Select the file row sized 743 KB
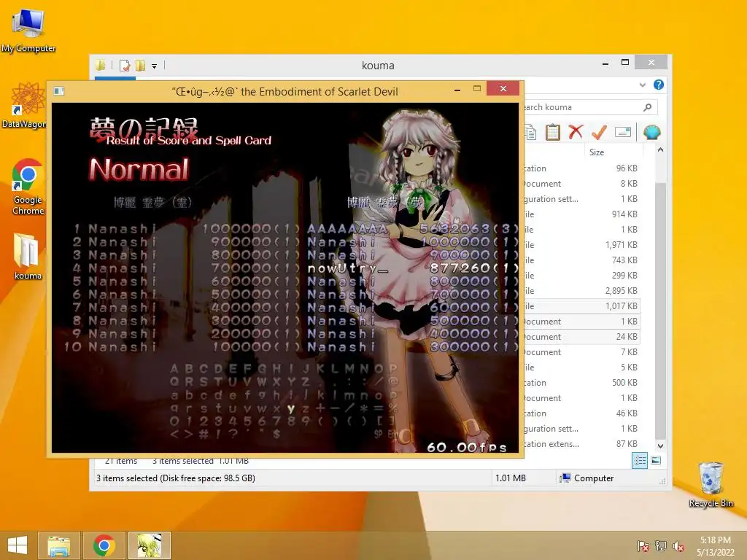 coord(581,260)
